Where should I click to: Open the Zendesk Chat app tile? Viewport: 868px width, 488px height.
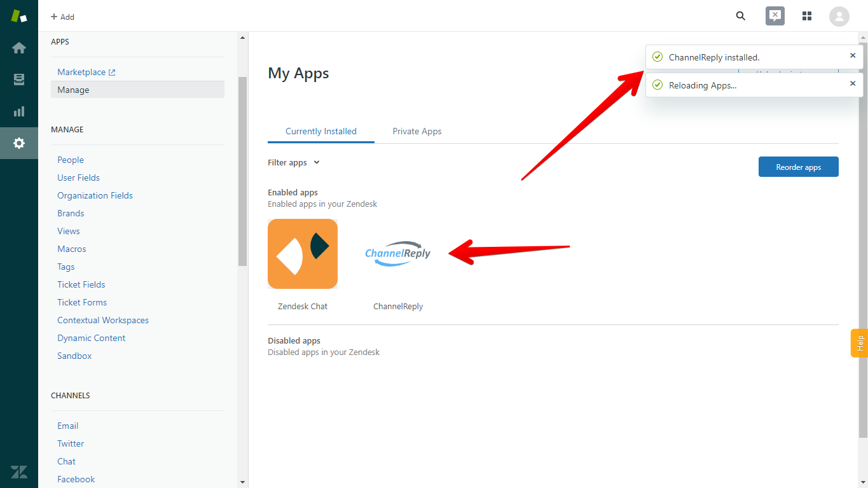[303, 254]
